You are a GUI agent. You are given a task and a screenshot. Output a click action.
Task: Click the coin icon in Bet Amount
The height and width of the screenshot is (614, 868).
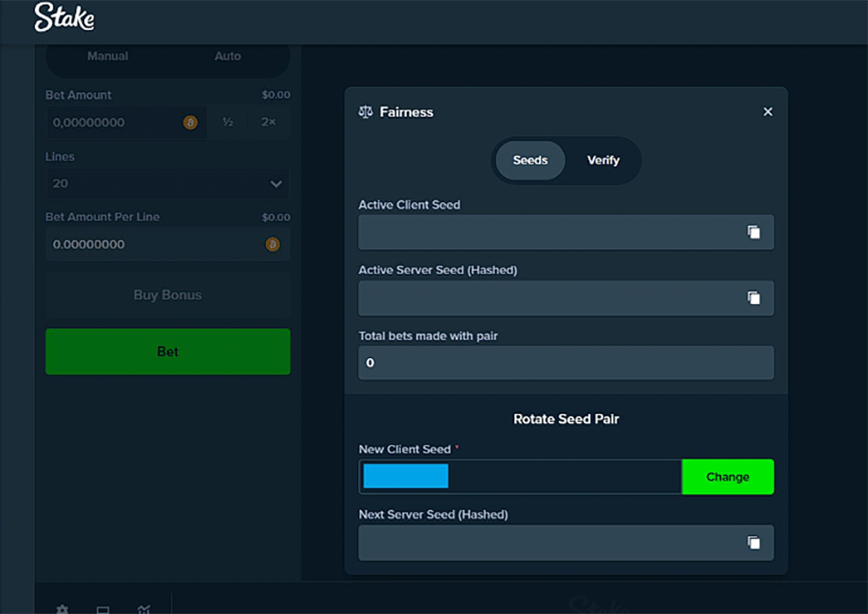tap(190, 122)
